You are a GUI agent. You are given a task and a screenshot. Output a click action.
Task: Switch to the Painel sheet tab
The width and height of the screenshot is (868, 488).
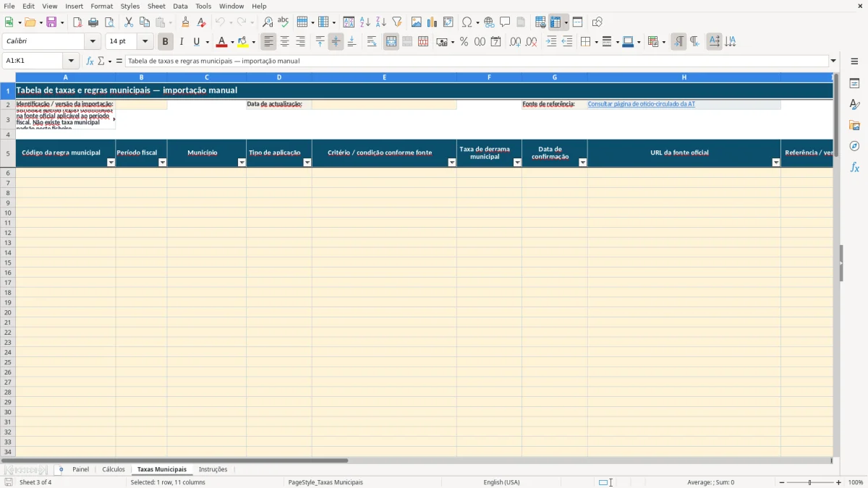pyautogui.click(x=80, y=469)
